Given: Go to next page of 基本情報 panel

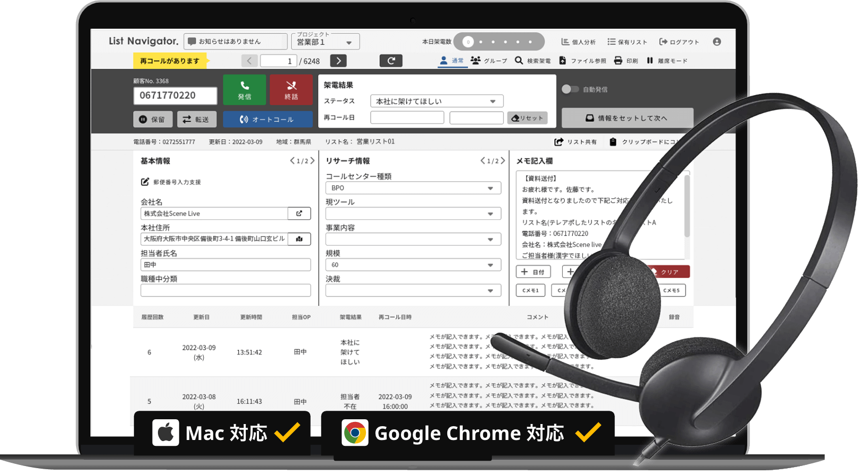Looking at the screenshot, I should (312, 160).
